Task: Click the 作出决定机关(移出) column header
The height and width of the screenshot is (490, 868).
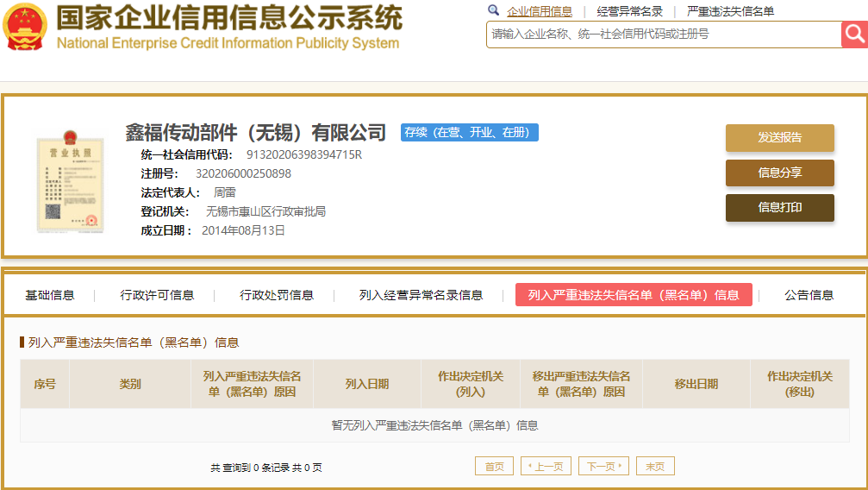Action: 800,384
